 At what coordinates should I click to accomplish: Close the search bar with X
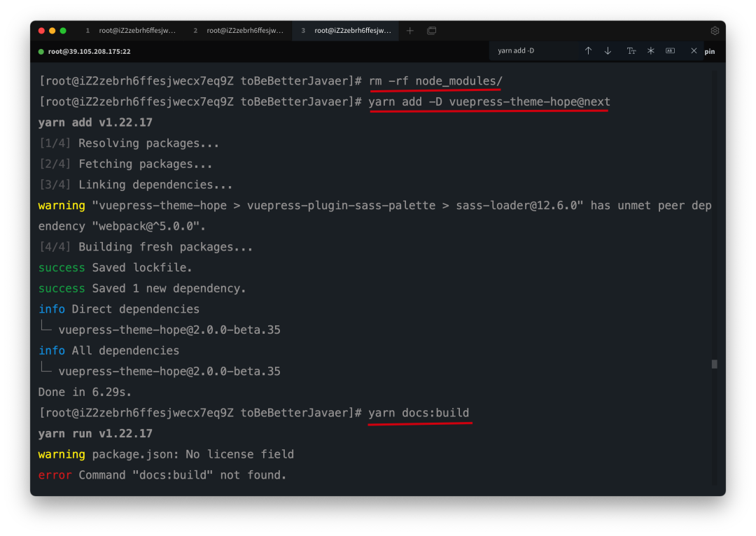(694, 50)
